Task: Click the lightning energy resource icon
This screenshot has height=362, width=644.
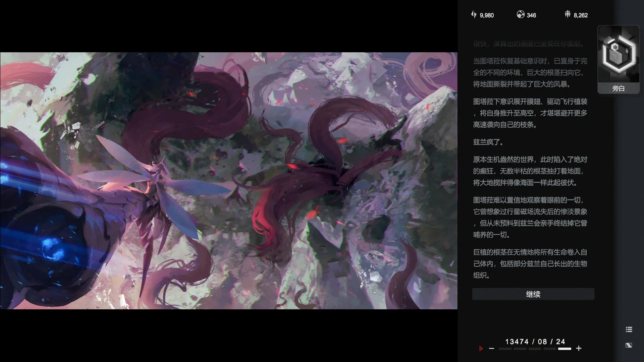Action: click(474, 15)
